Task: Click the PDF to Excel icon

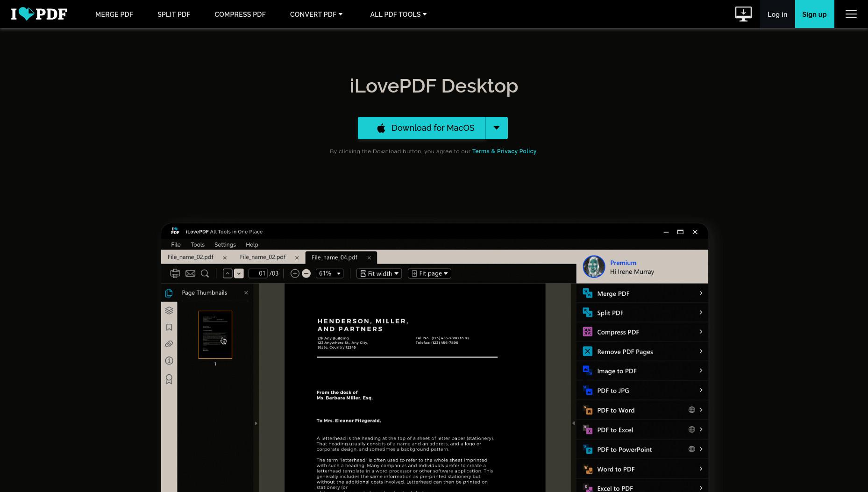Action: coord(588,429)
